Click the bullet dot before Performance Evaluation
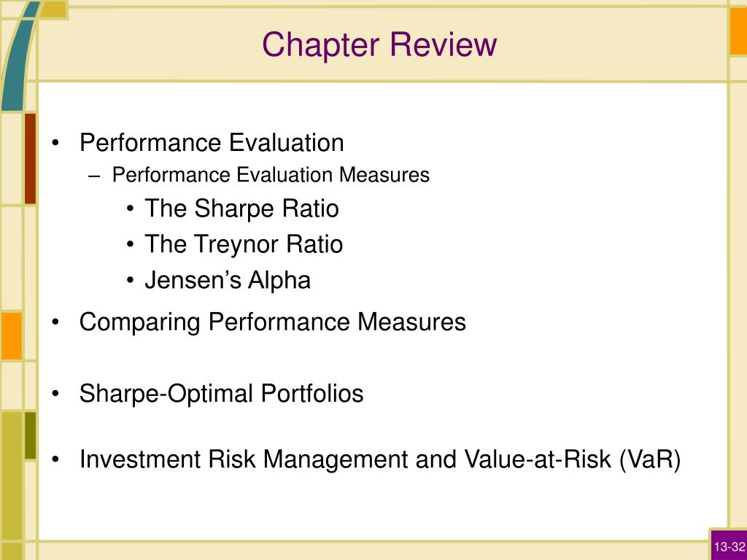This screenshot has height=560, width=747. coord(55,143)
